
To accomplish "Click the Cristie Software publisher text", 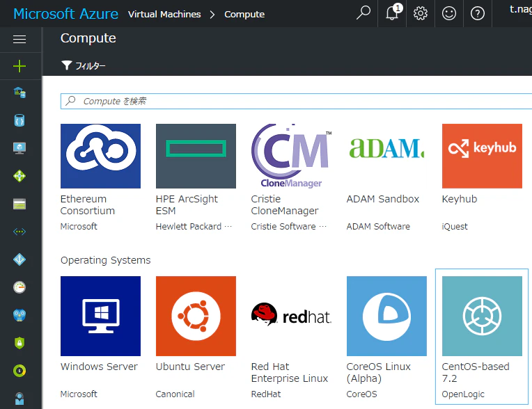I will [x=289, y=226].
